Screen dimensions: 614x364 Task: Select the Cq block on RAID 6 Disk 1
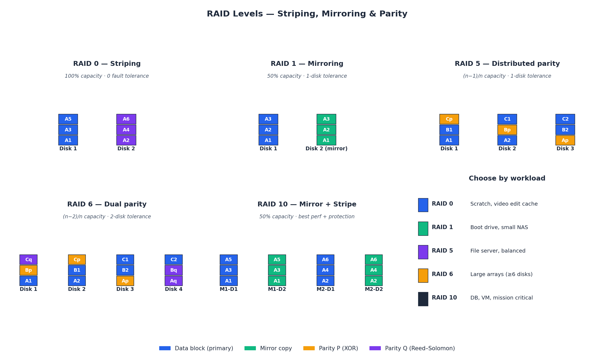(28, 260)
